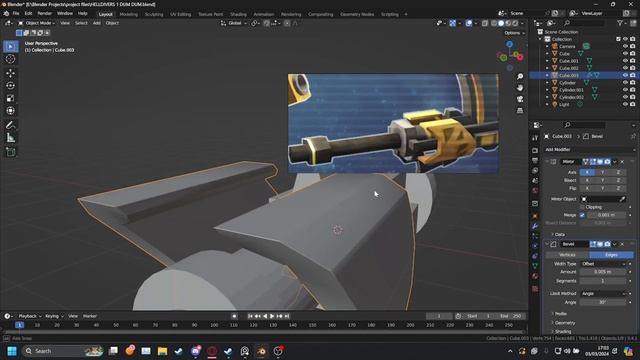640x360 pixels.
Task: Remove the Mirror modifier with X
Action: pyautogui.click(x=622, y=162)
